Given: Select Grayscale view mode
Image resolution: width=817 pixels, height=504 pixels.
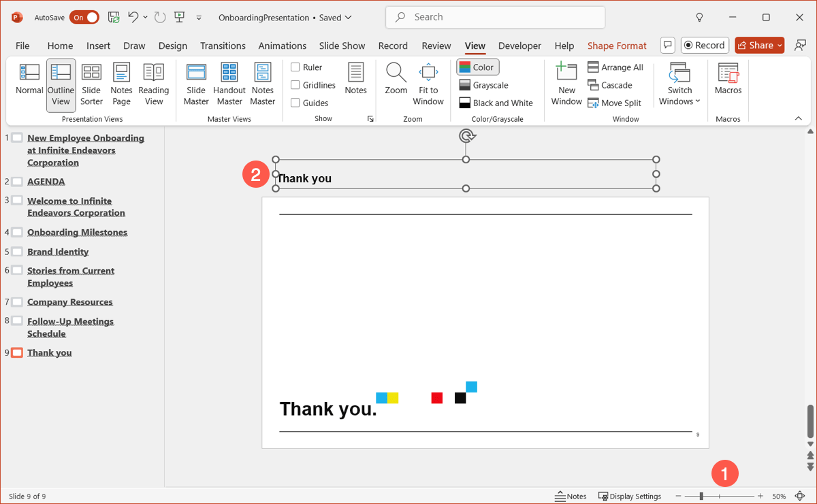Looking at the screenshot, I should point(484,85).
